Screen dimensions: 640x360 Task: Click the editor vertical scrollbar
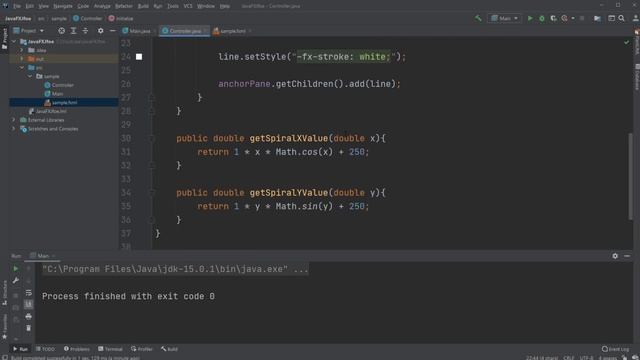pos(631,176)
